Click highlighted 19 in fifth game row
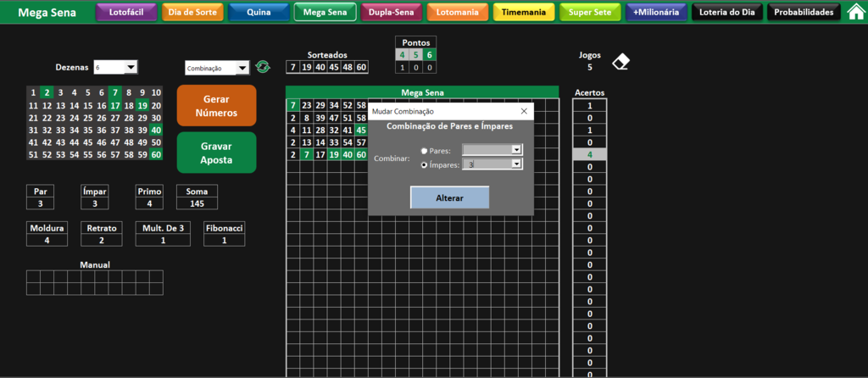 (x=334, y=154)
